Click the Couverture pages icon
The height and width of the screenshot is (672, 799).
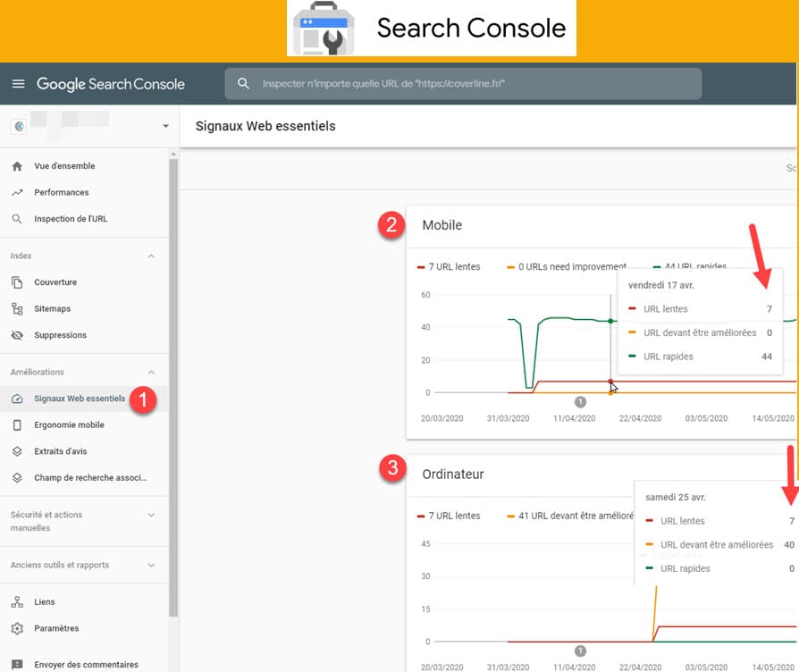(17, 282)
